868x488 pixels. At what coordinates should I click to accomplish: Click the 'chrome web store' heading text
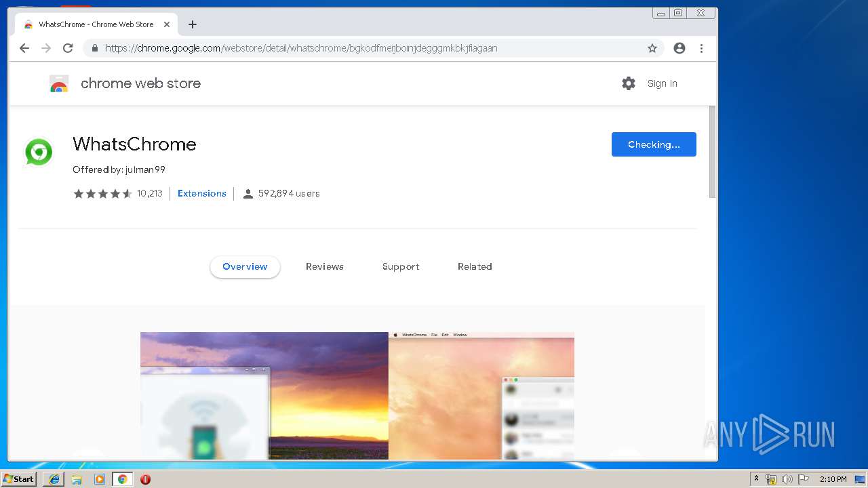point(140,83)
